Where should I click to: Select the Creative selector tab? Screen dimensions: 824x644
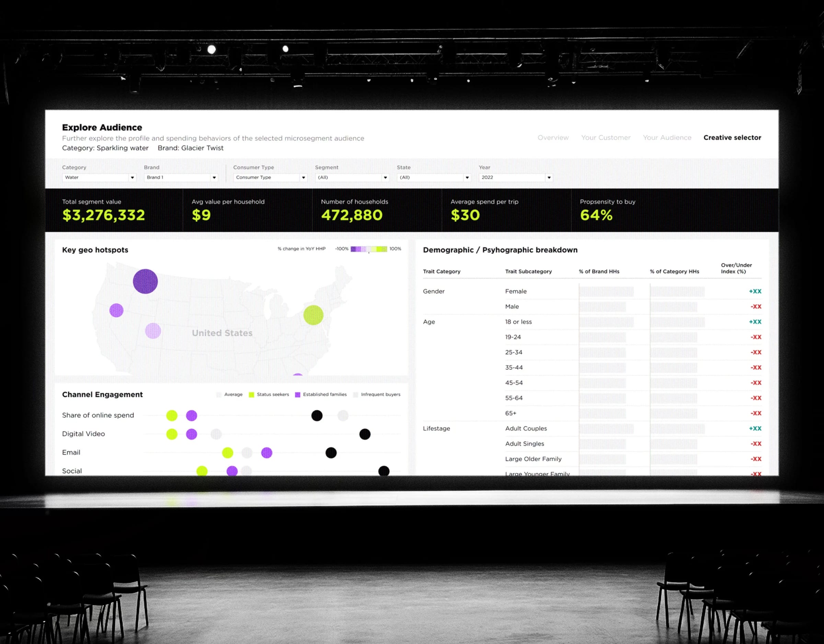pyautogui.click(x=732, y=138)
